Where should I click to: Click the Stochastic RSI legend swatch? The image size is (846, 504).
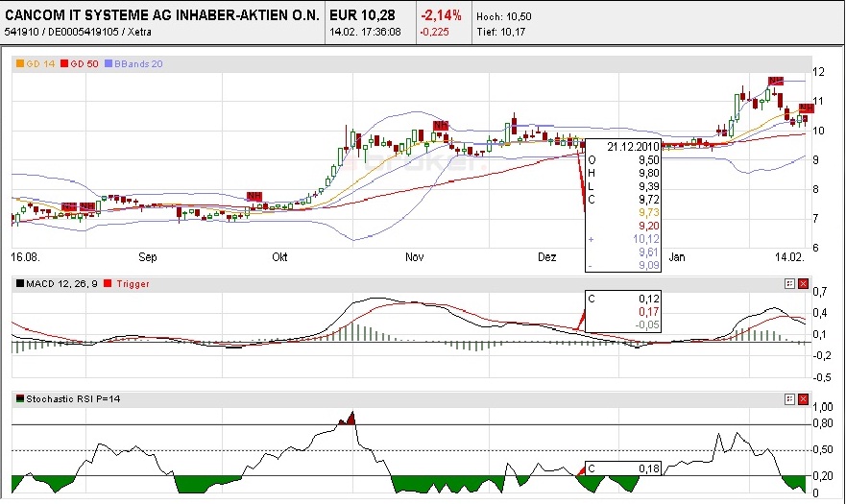tap(20, 399)
